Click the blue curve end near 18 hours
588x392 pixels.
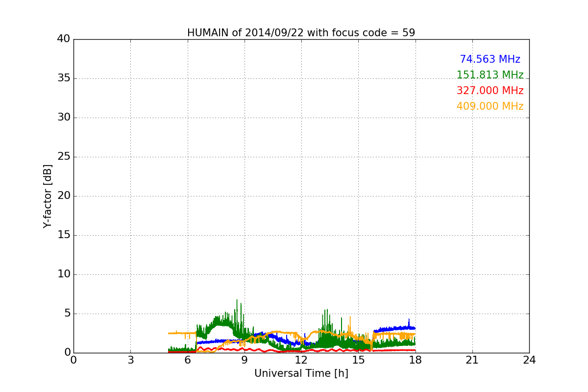(415, 328)
